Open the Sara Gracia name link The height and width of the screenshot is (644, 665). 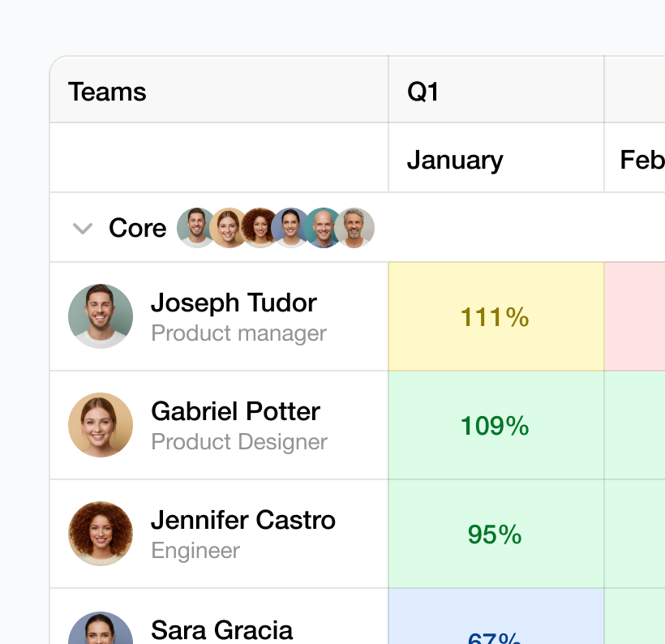coord(221,629)
